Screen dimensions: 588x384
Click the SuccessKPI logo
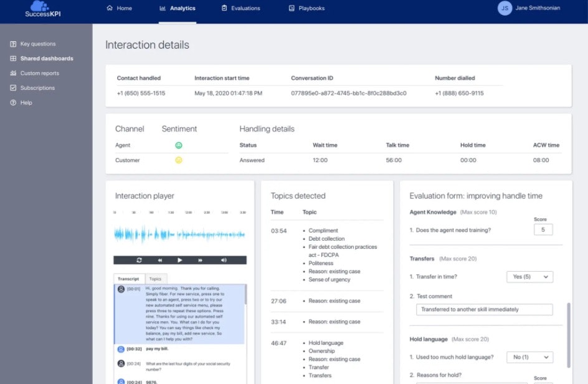[41, 9]
